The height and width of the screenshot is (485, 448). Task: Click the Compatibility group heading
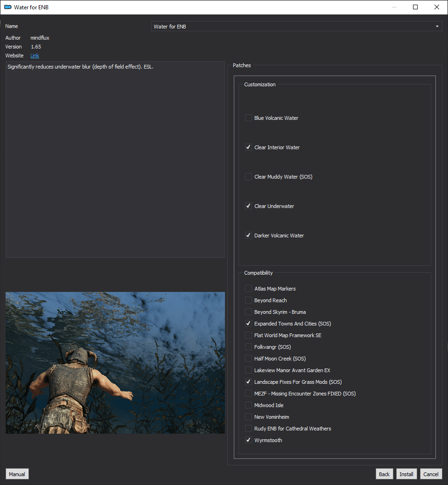click(258, 273)
